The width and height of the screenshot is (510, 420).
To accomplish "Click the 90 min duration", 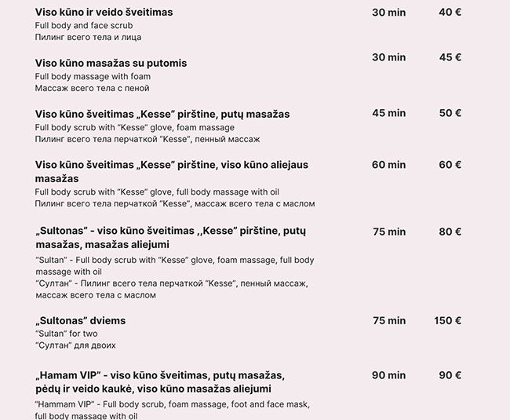I will coord(388,375).
